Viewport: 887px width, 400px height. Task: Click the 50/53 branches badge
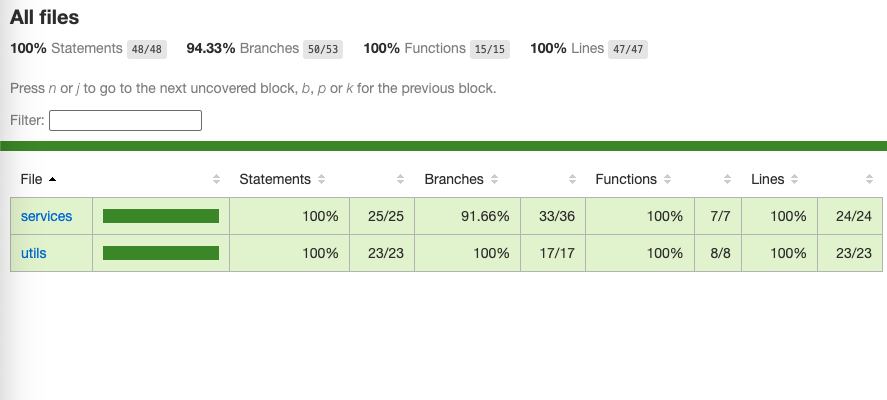click(323, 49)
